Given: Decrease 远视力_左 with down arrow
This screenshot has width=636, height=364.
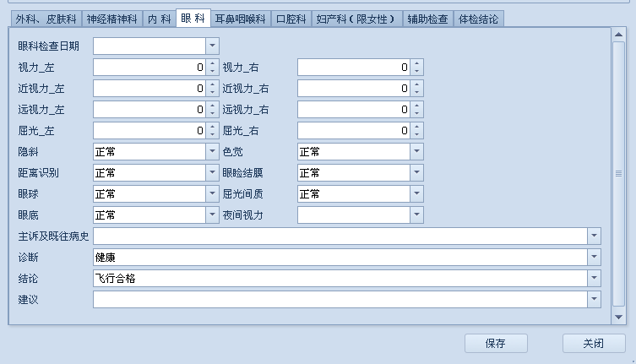Looking at the screenshot, I should coord(212,113).
